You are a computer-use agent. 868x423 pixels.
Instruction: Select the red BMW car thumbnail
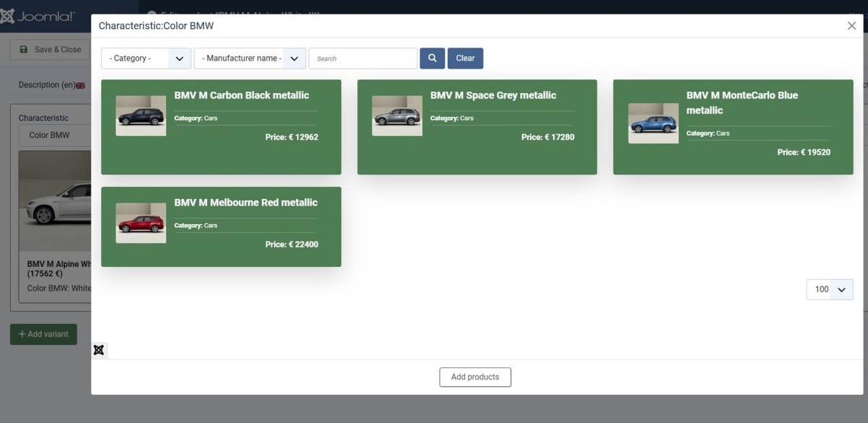(141, 223)
